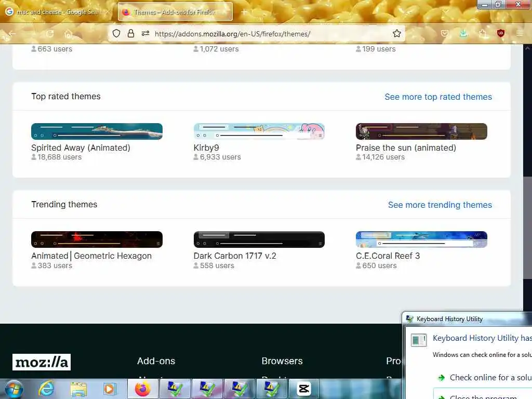The width and height of the screenshot is (532, 399).
Task: Click the 14,126 users count text
Action: [383, 157]
